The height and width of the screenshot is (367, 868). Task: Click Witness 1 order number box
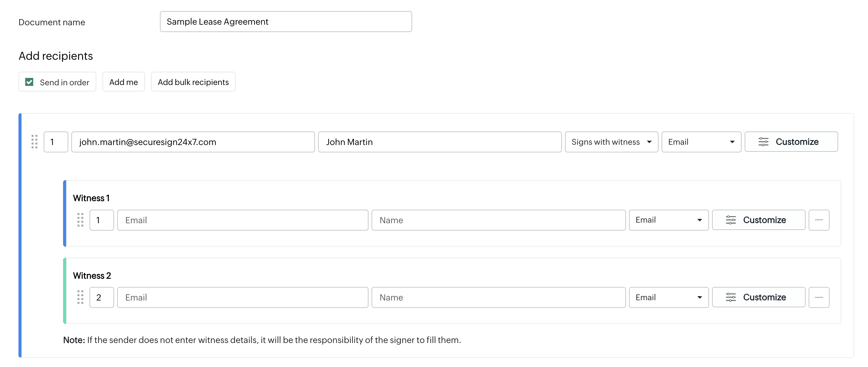tap(102, 220)
